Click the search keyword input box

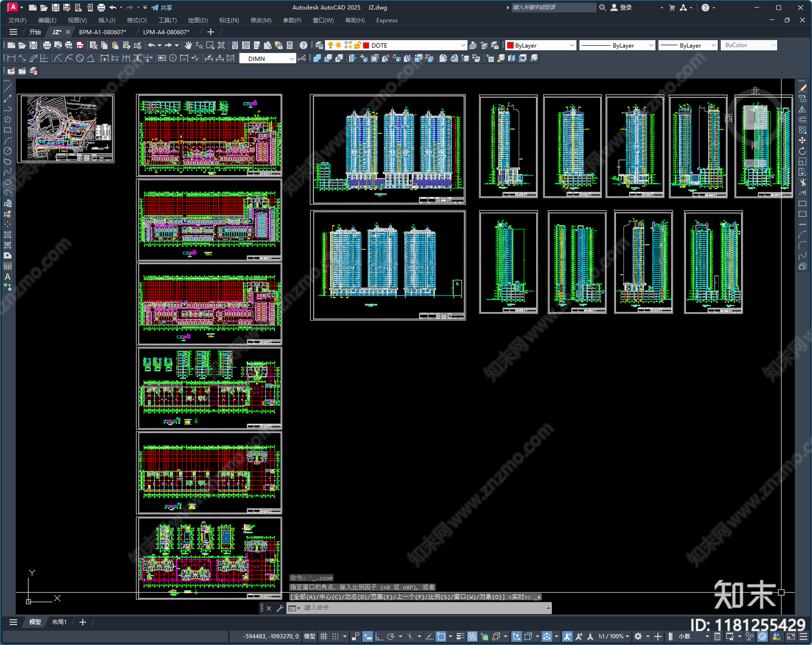coord(553,8)
